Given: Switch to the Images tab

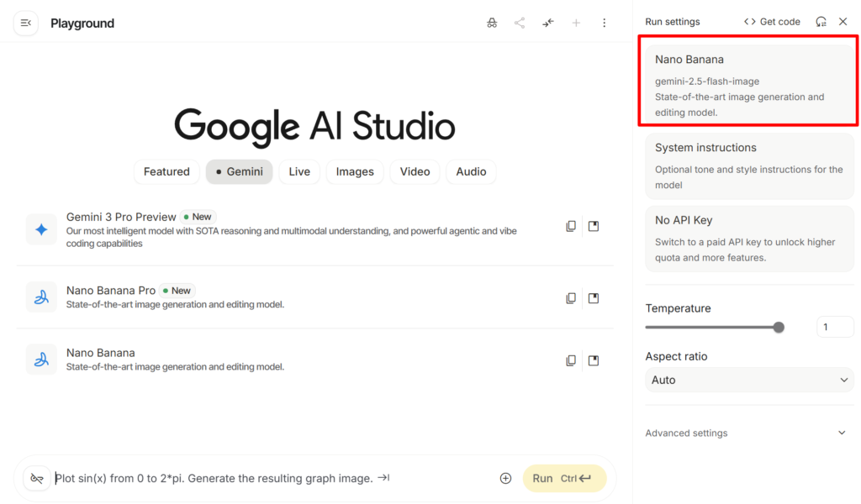Looking at the screenshot, I should [x=355, y=171].
